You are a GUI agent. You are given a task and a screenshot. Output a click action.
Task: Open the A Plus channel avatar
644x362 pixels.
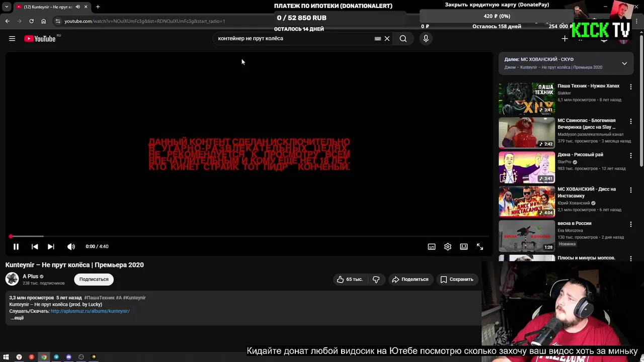pyautogui.click(x=12, y=279)
